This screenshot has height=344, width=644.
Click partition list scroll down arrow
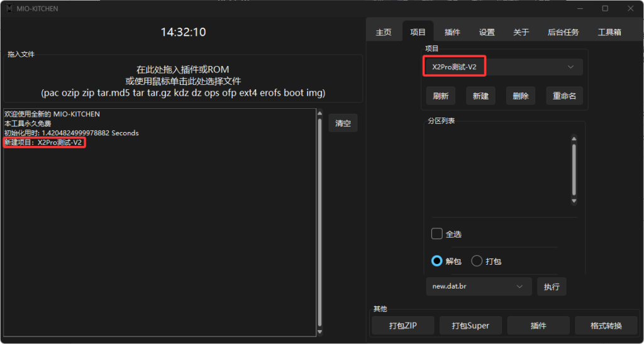pyautogui.click(x=574, y=201)
